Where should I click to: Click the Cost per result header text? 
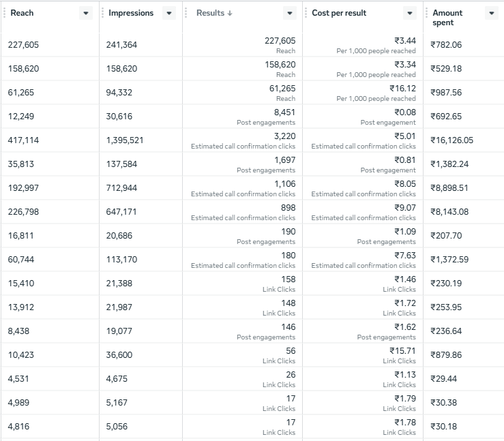pyautogui.click(x=339, y=13)
